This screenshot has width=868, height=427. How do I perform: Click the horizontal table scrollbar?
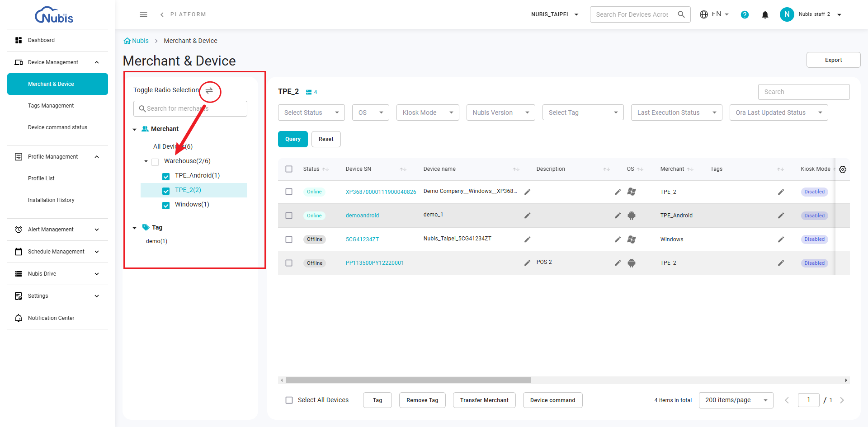(408, 380)
